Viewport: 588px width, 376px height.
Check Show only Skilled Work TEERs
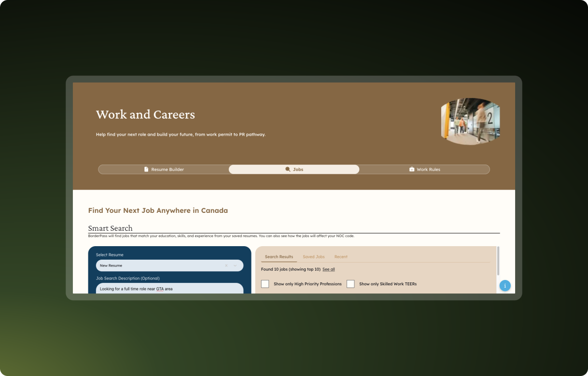click(x=350, y=284)
